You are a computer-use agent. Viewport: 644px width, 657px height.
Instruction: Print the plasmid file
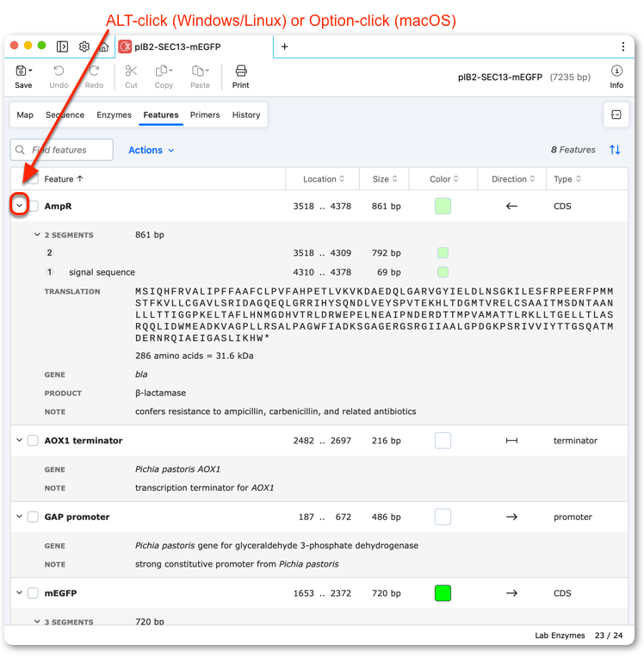[240, 77]
